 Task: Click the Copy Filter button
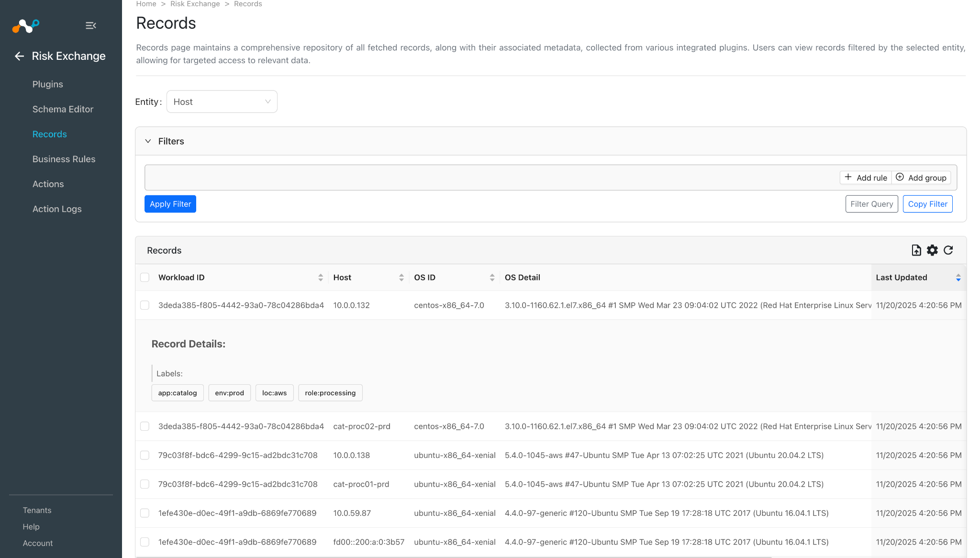point(928,204)
